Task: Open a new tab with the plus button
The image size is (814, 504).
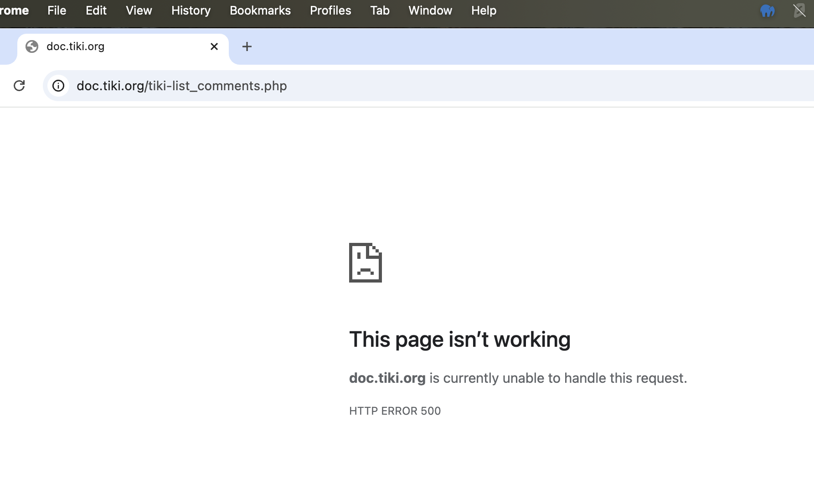Action: point(247,46)
